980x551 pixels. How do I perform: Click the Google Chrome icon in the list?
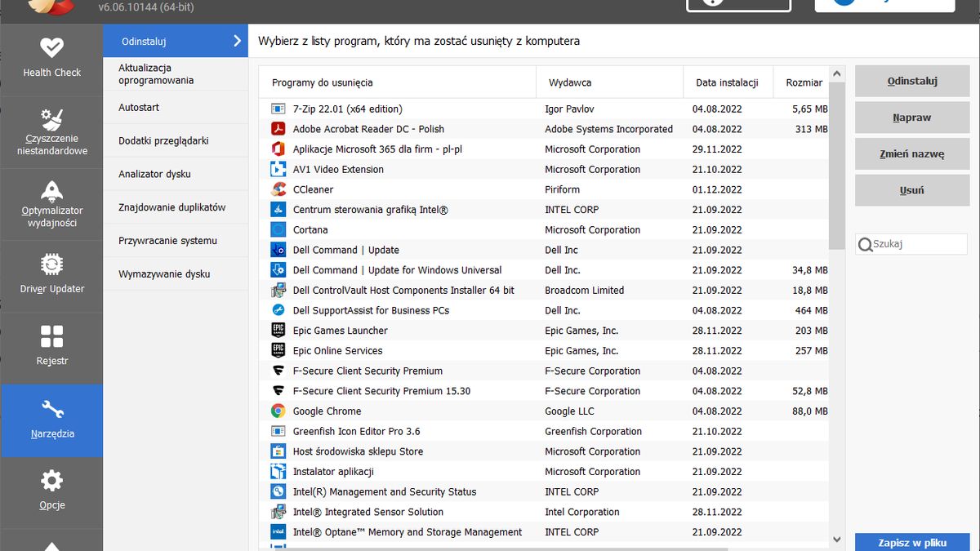click(278, 411)
